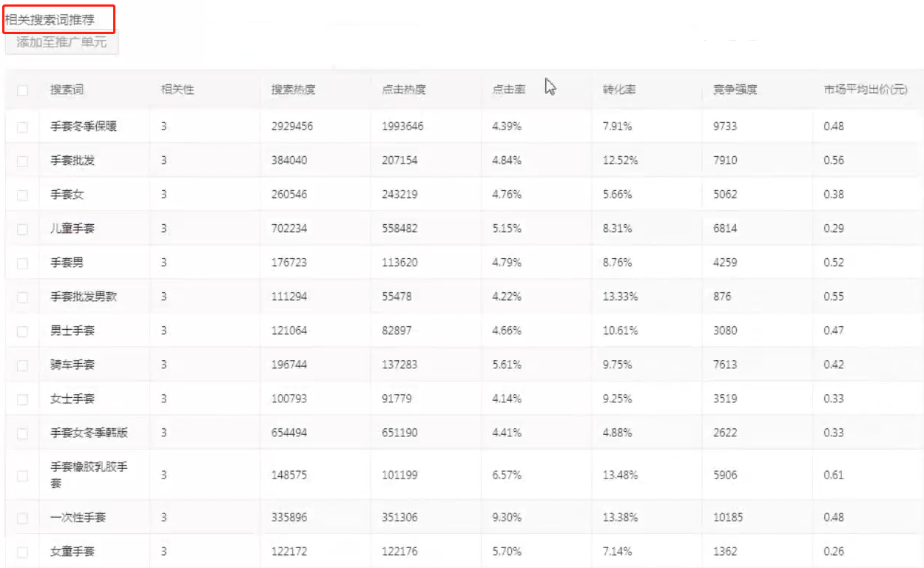924x568 pixels.
Task: Select the 男士手套 keyword text
Action: (x=72, y=331)
